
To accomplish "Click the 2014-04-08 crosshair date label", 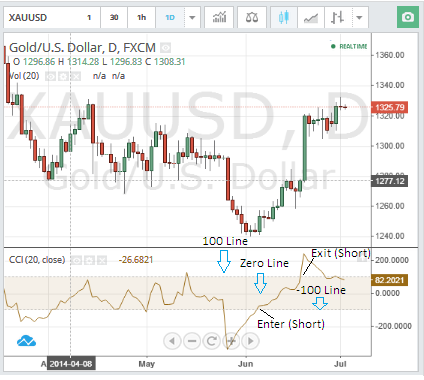I will (71, 364).
